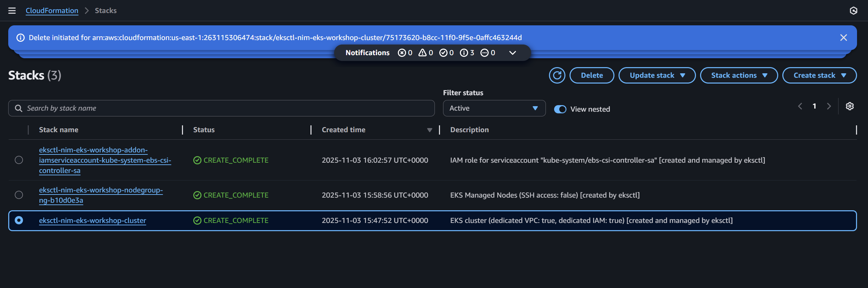Click CREATE_COMPLETE status of the nodegroup stack
Image resolution: width=868 pixels, height=288 pixels.
point(231,195)
